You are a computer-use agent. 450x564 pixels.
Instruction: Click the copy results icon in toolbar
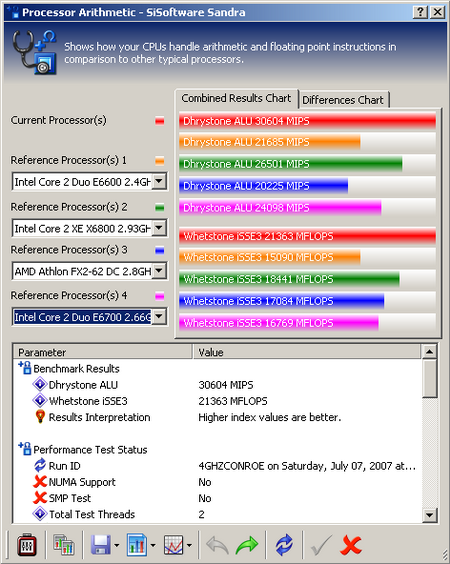64,545
